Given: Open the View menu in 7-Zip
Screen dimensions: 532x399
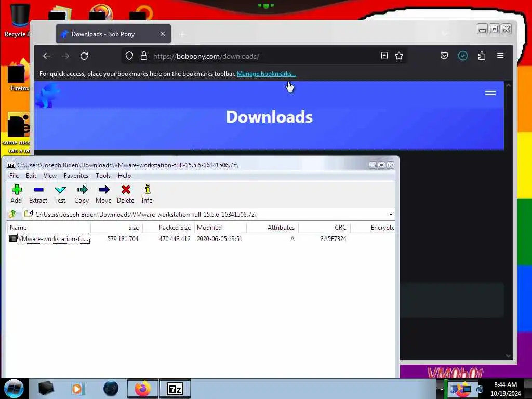Looking at the screenshot, I should [x=50, y=176].
